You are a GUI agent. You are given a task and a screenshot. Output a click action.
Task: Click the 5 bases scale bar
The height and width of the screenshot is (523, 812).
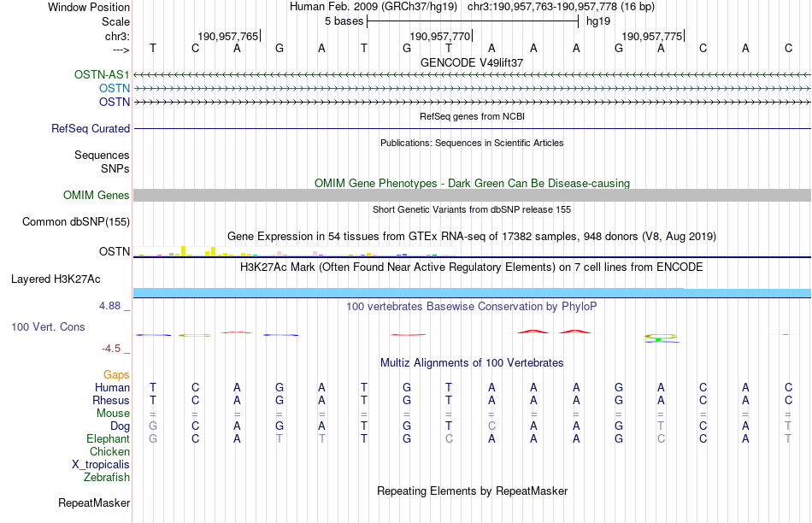click(x=473, y=21)
